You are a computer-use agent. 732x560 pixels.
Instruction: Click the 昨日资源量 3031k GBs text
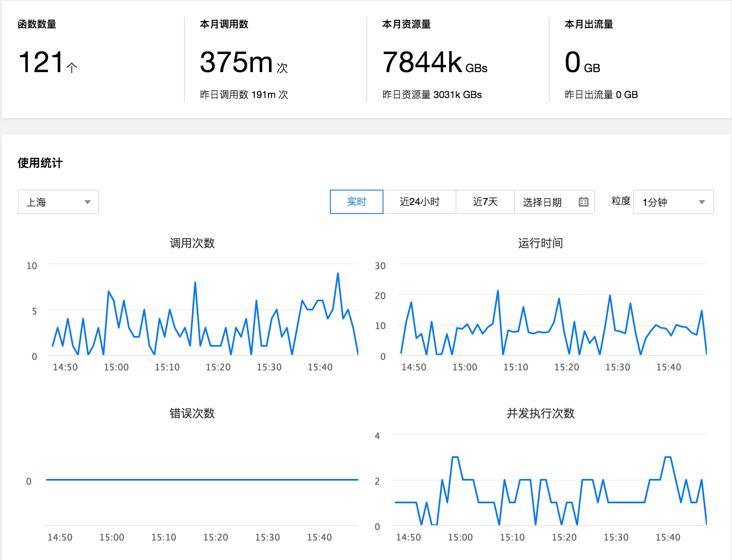point(432,95)
